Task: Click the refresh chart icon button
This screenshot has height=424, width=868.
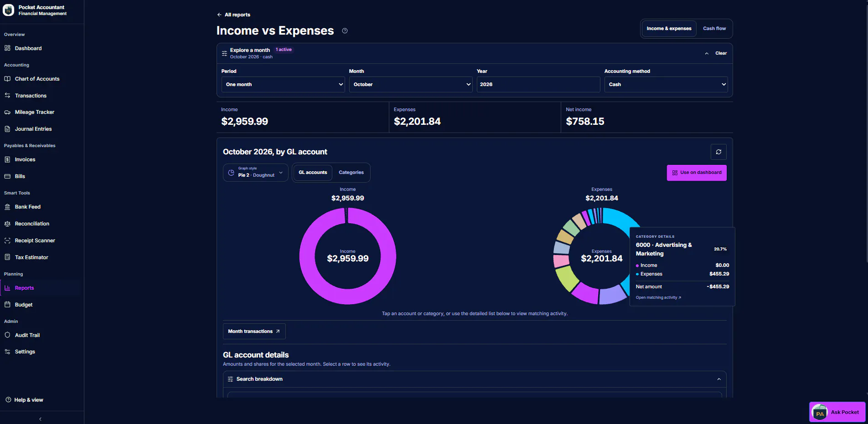Action: 718,152
